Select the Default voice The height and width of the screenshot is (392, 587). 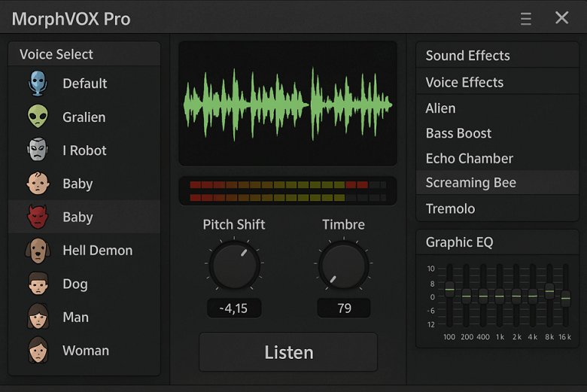point(84,83)
